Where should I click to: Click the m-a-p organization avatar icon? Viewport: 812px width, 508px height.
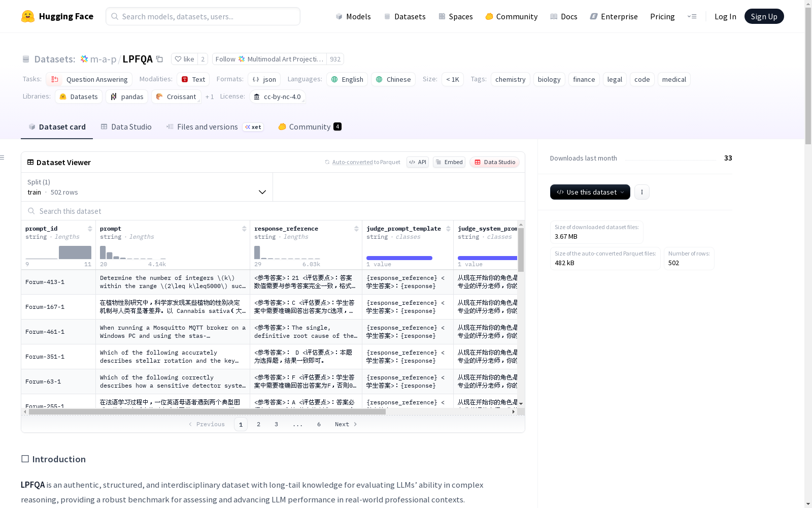[84, 59]
